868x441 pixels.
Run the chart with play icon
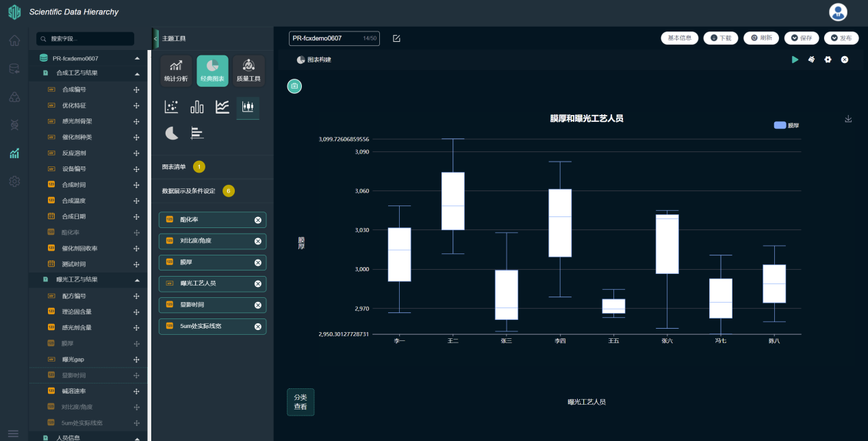[795, 60]
